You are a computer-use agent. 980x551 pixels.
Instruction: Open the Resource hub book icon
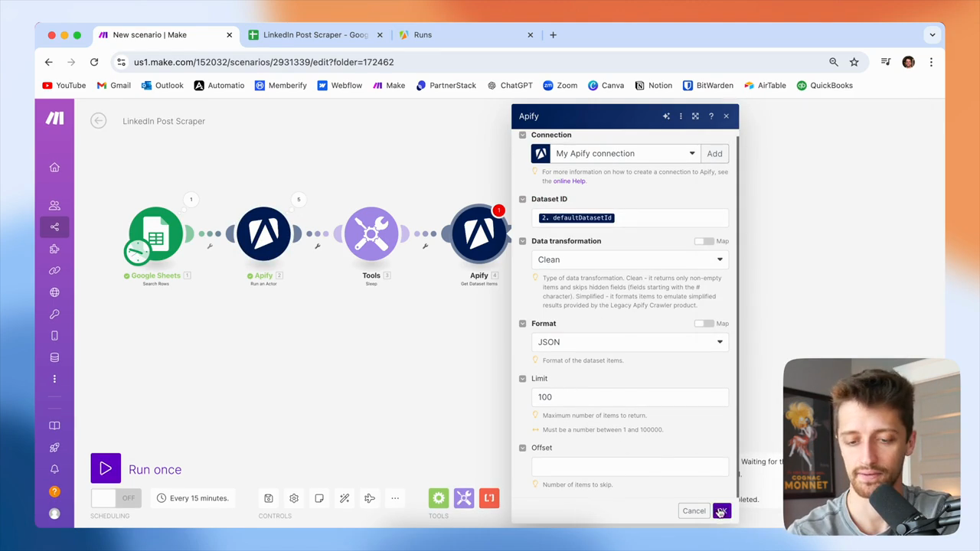[54, 425]
